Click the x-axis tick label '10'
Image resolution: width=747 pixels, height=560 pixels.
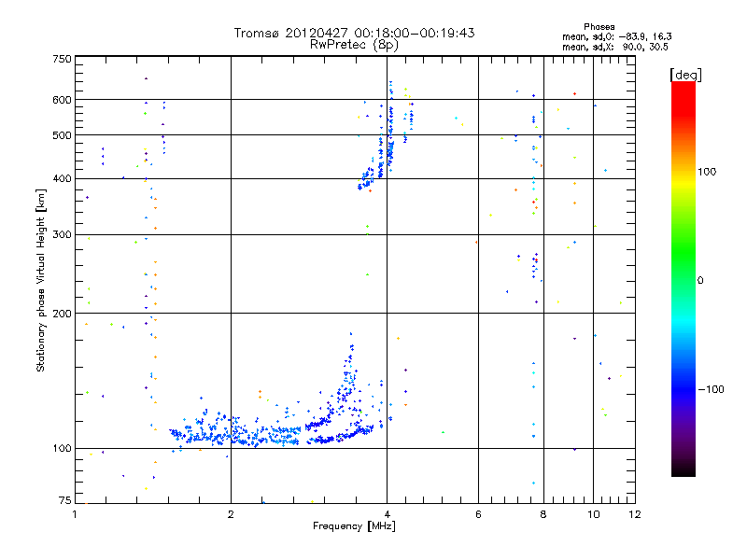[594, 514]
